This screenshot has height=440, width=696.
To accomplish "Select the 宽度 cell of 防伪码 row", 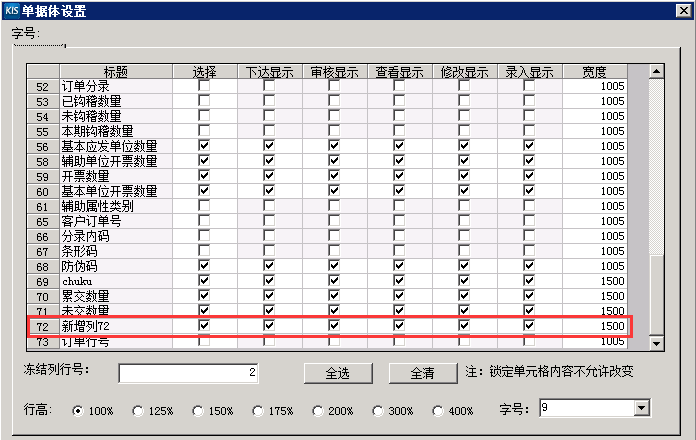I will pyautogui.click(x=594, y=266).
